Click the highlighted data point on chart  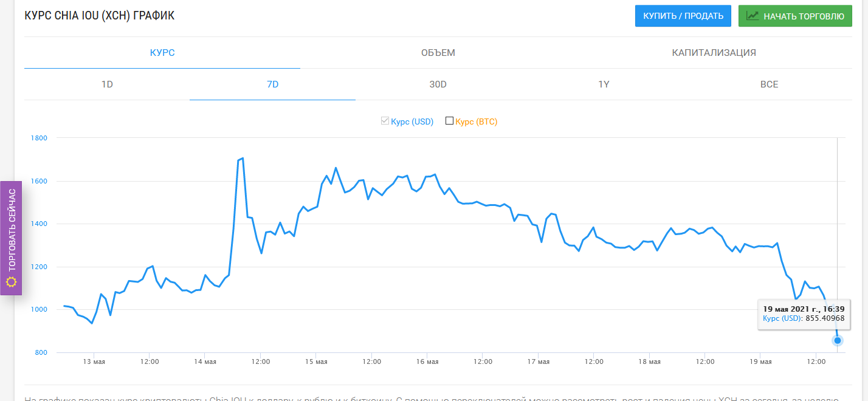(x=838, y=340)
